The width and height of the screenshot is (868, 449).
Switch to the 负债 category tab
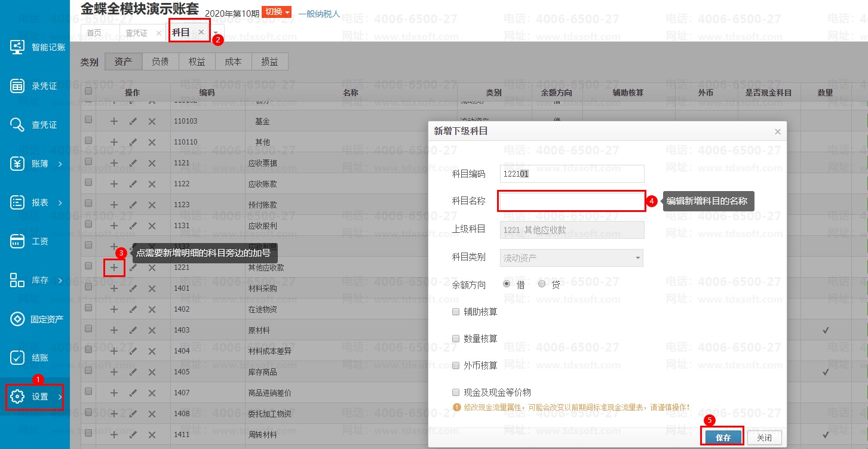point(160,61)
